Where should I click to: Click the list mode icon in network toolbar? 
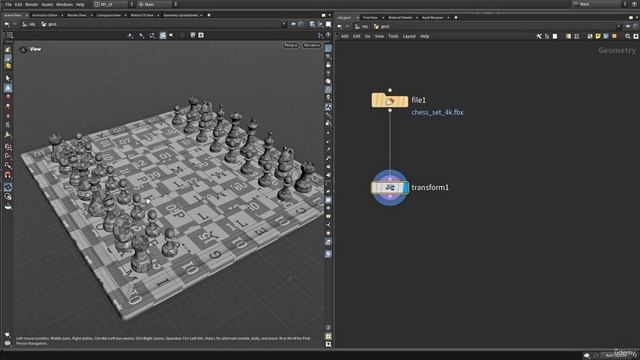(568, 36)
